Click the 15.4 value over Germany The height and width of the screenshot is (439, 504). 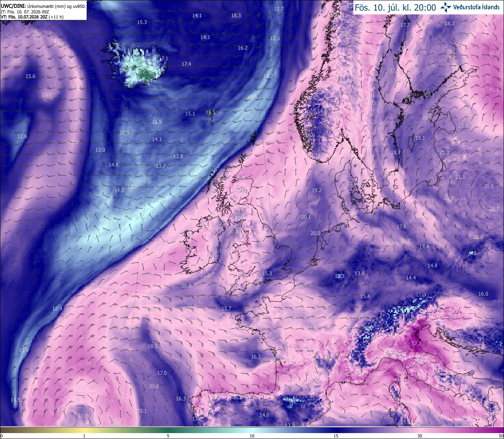365,296
